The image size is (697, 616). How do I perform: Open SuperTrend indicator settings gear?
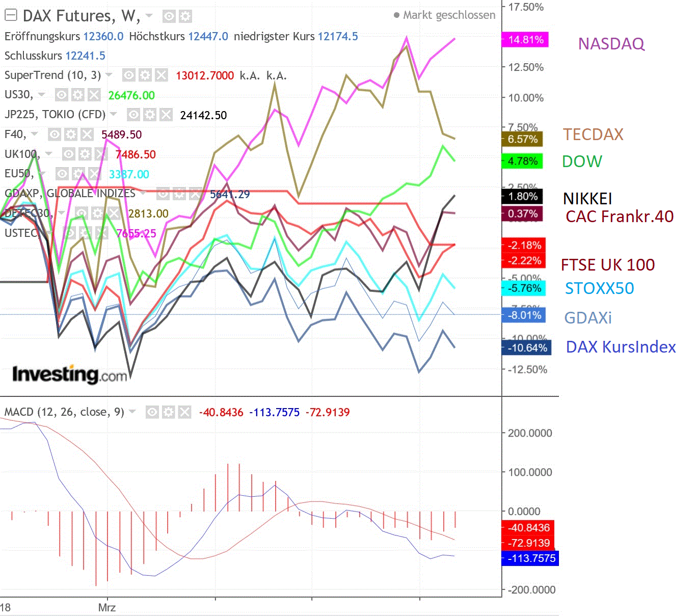tap(145, 76)
